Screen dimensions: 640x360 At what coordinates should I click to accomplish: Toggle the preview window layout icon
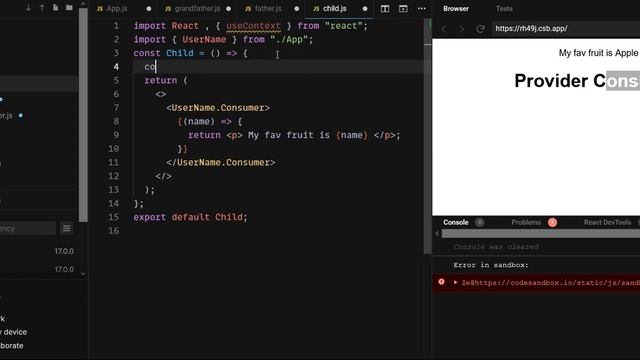click(x=403, y=9)
